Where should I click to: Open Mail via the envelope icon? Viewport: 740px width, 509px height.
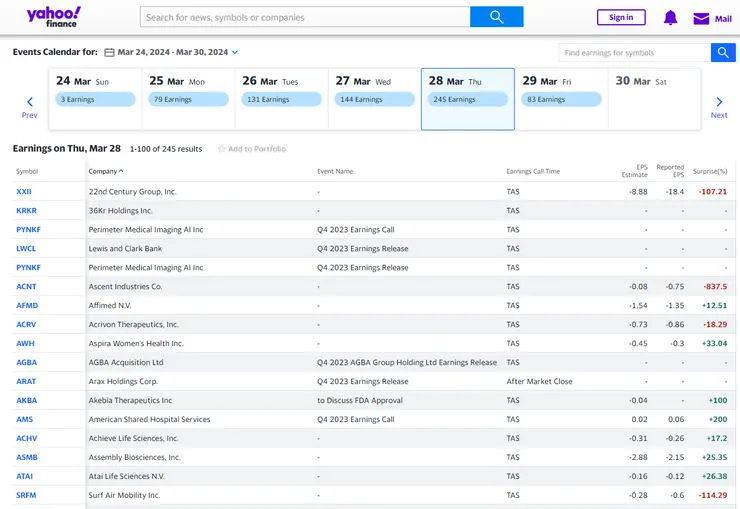click(x=701, y=18)
